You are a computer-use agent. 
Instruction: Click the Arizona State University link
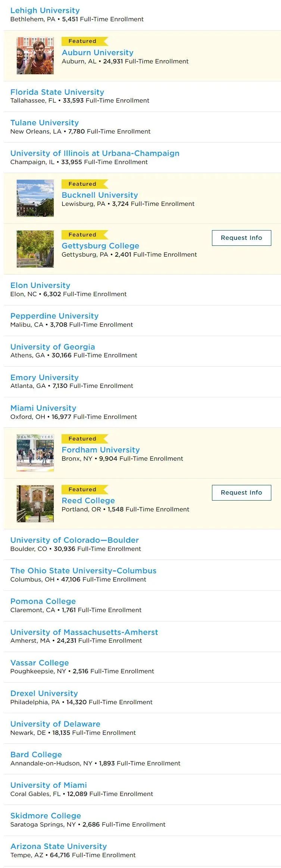(59, 846)
